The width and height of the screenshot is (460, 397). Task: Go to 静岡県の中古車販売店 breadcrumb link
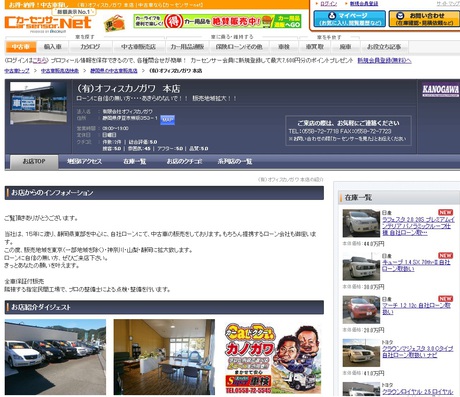pyautogui.click(x=114, y=71)
